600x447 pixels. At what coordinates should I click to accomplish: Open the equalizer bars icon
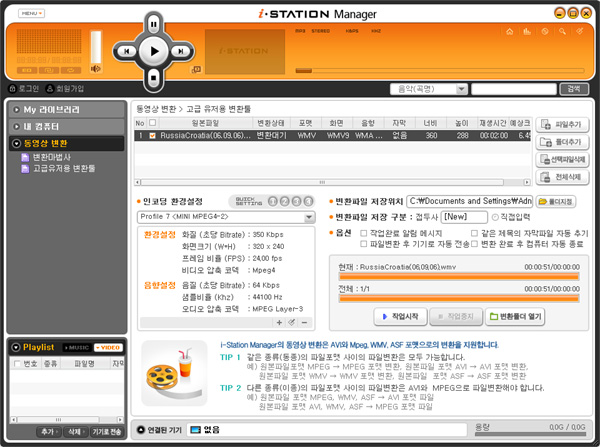(x=527, y=31)
